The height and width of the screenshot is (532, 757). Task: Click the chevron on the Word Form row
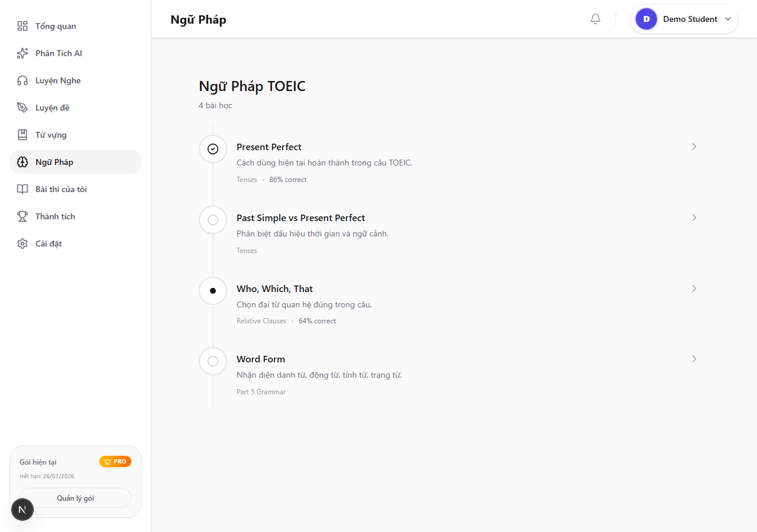(694, 359)
